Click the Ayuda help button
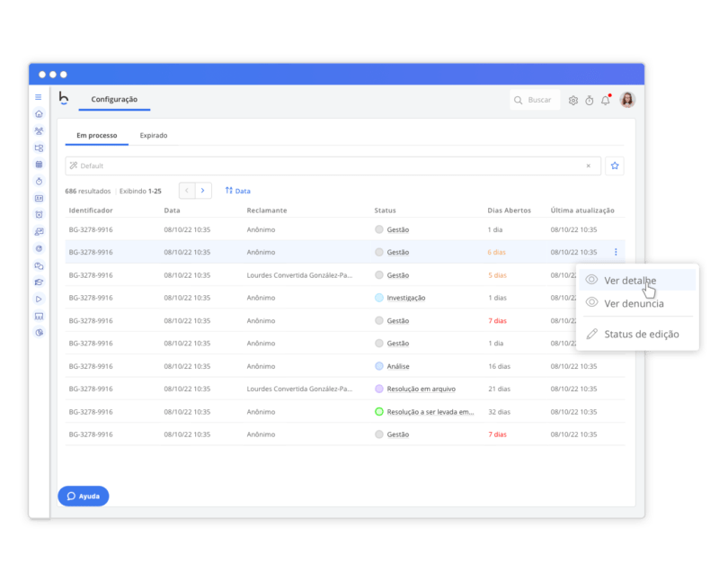This screenshot has width=728, height=582. (x=84, y=496)
